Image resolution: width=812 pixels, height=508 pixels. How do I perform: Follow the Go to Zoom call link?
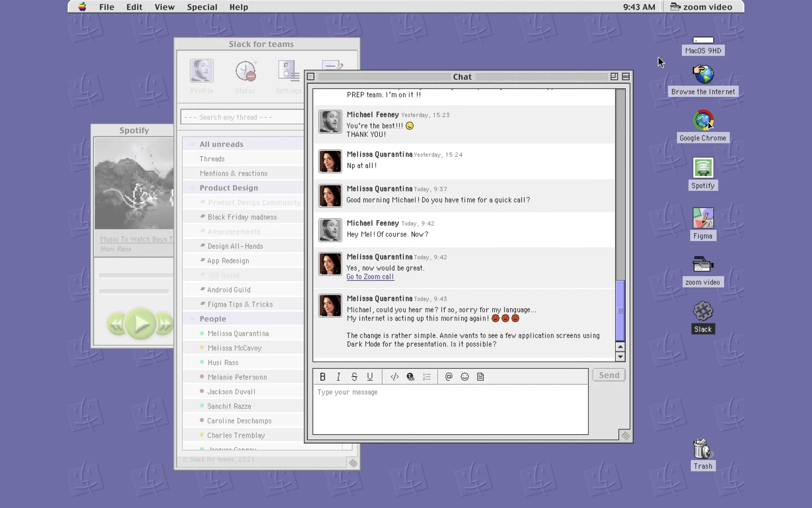point(370,277)
